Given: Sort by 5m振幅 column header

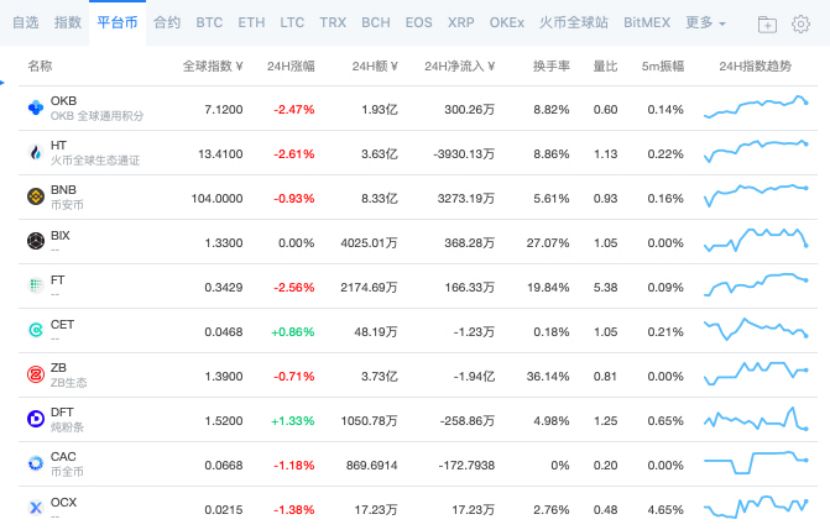Looking at the screenshot, I should (x=663, y=66).
